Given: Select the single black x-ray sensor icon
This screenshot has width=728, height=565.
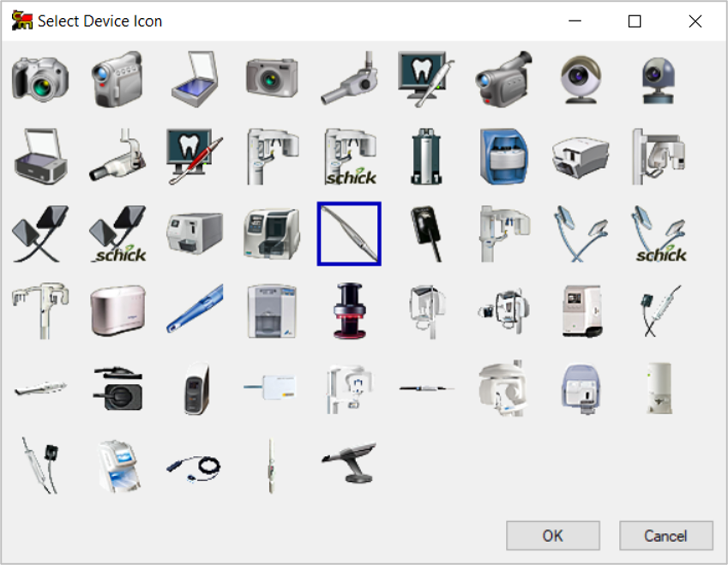Looking at the screenshot, I should pos(426,233).
